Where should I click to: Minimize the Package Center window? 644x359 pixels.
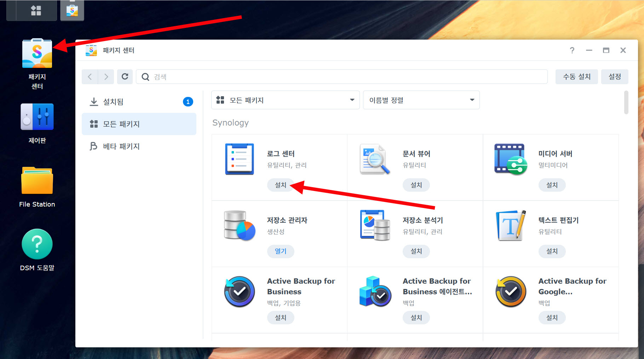coord(589,50)
